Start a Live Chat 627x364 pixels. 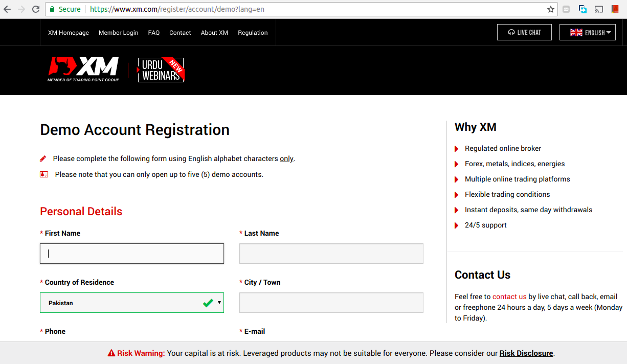(525, 32)
